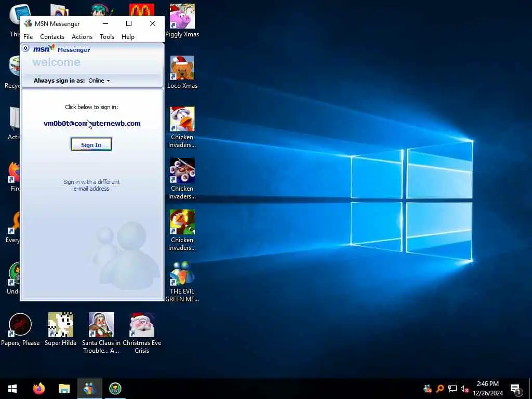Select the McDonald's logo desktop icon

(142, 10)
